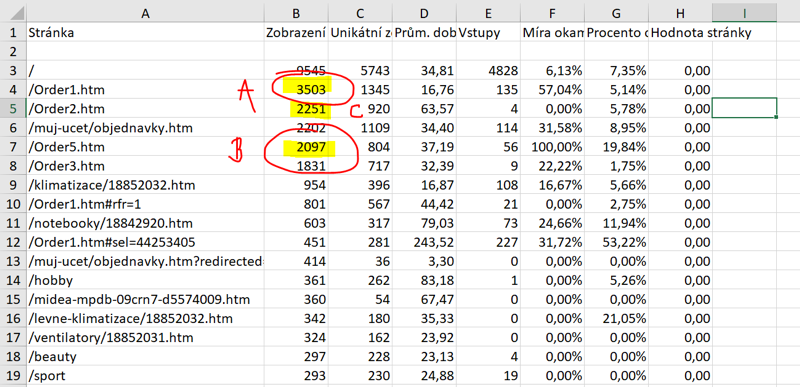Select the /sport cell
This screenshot has height=387, width=800.
[x=145, y=376]
